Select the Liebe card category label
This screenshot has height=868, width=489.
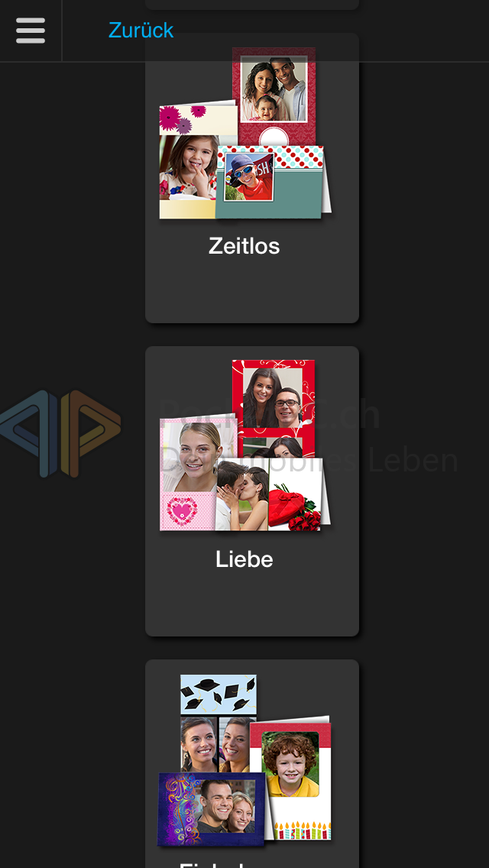[244, 559]
